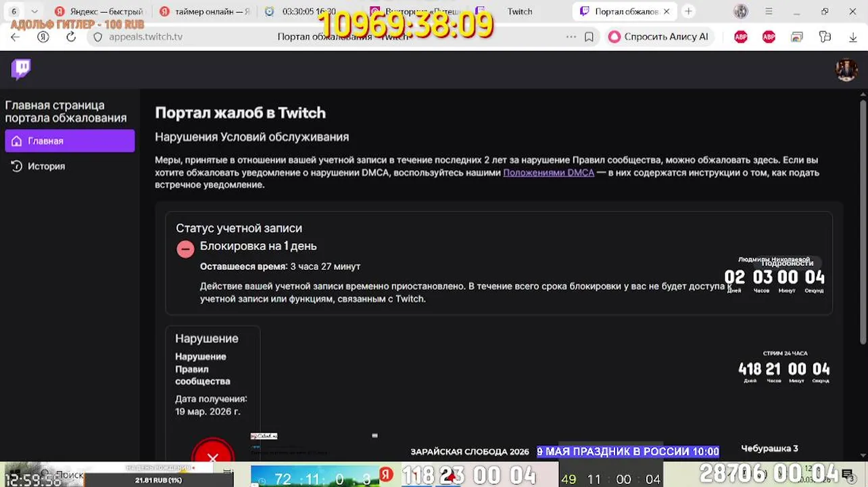Click the red minus suspension status icon
This screenshot has height=487, width=868.
tap(185, 249)
